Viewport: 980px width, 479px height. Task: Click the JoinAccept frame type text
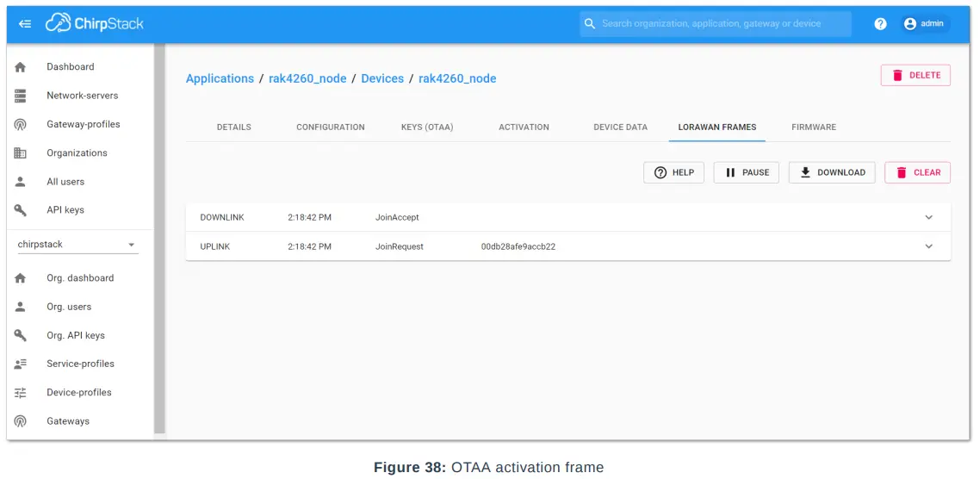[x=398, y=218]
